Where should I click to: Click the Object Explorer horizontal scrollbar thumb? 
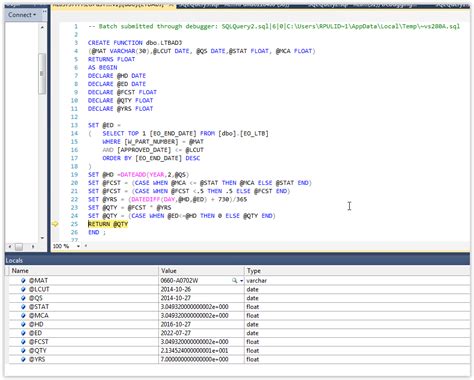[19, 247]
